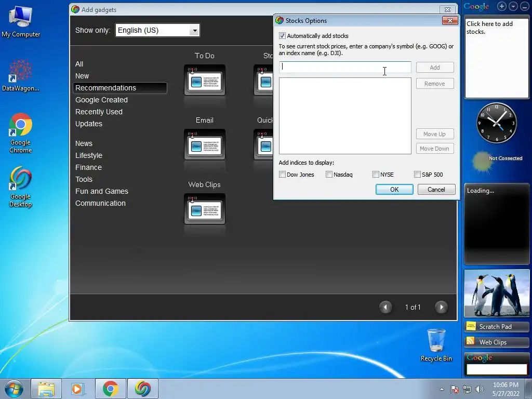Select the Tools category

pyautogui.click(x=84, y=179)
